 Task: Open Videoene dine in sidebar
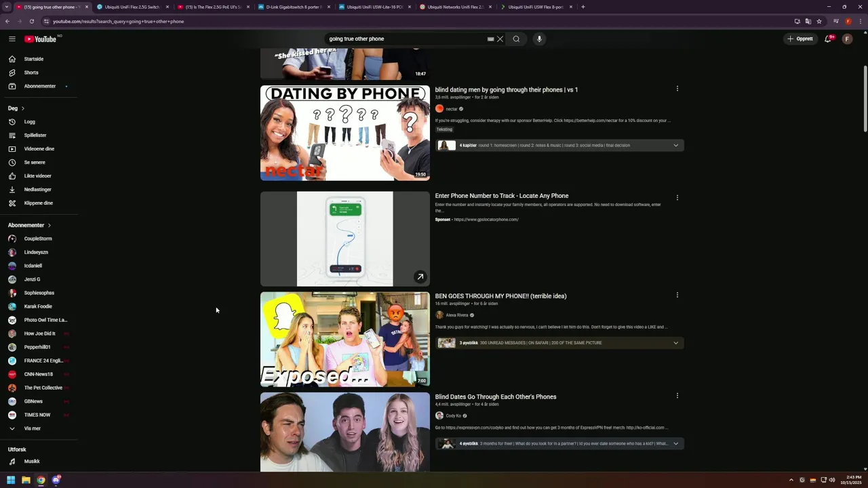[x=38, y=149]
